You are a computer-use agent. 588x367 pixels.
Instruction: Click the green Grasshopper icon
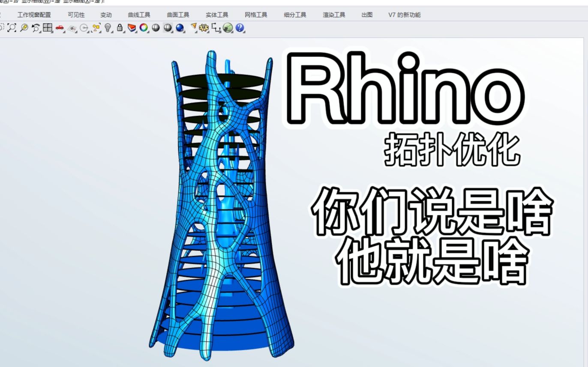click(228, 28)
